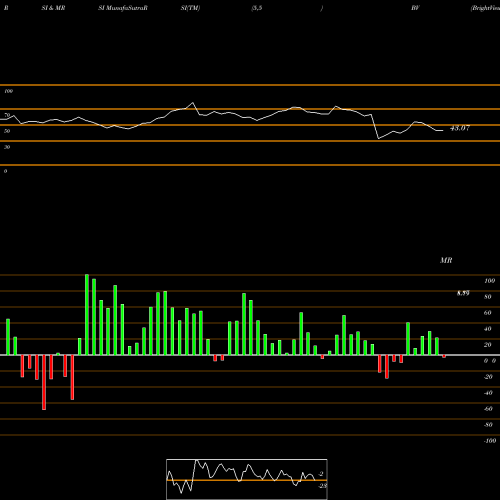Click the highest peak of RSI line
500x500 pixels.
tap(193, 103)
